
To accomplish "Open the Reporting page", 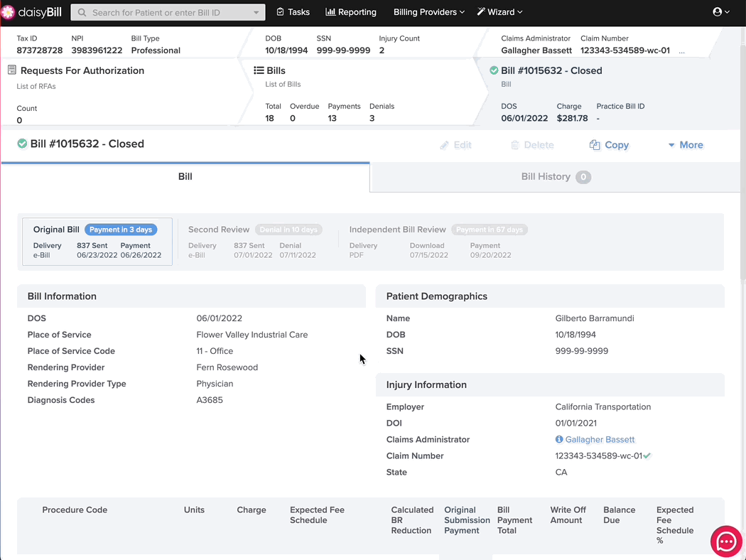I will [351, 12].
